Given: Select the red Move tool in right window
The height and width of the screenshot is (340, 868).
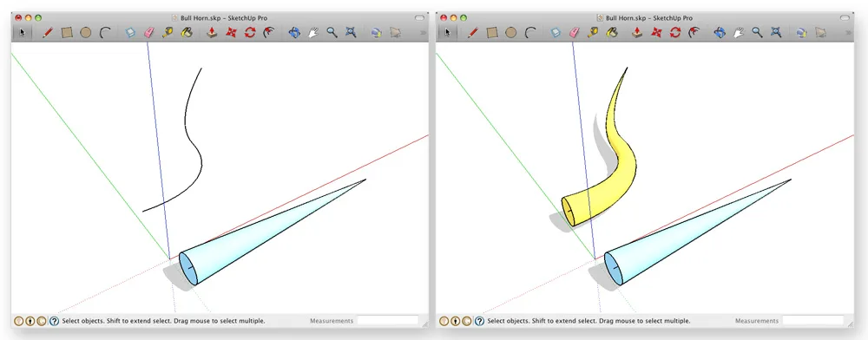Looking at the screenshot, I should tap(656, 33).
